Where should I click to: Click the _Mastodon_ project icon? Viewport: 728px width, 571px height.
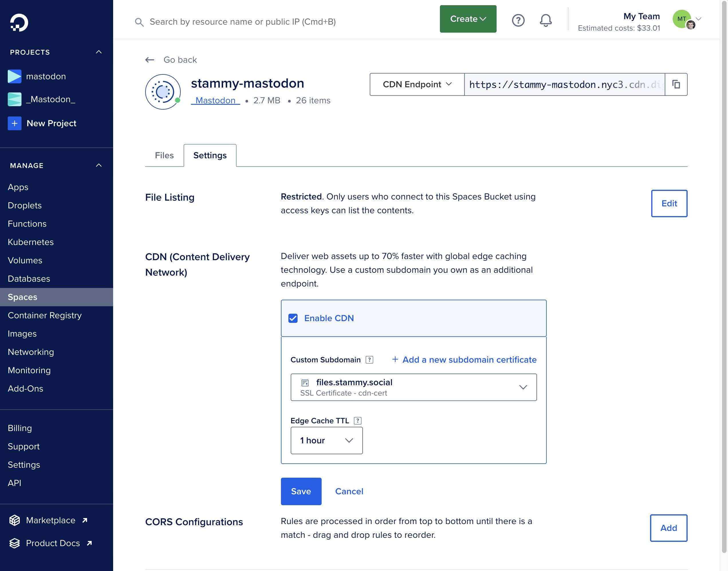(x=14, y=99)
